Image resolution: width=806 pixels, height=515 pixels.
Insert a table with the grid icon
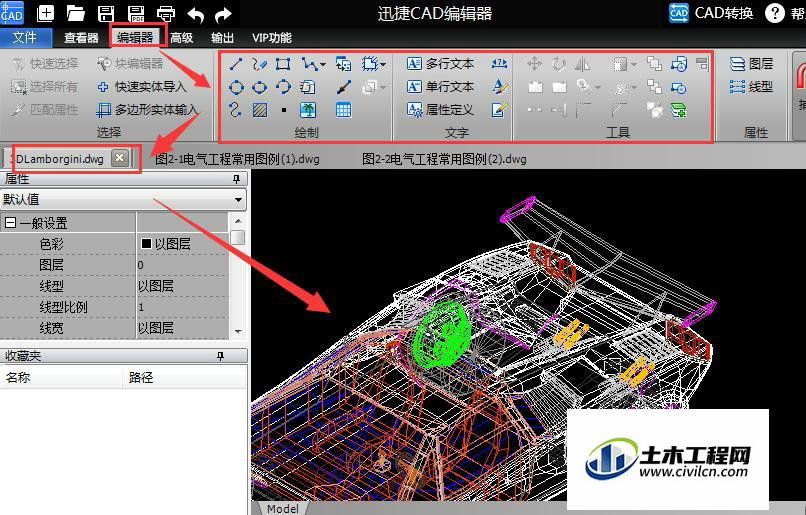pyautogui.click(x=343, y=109)
